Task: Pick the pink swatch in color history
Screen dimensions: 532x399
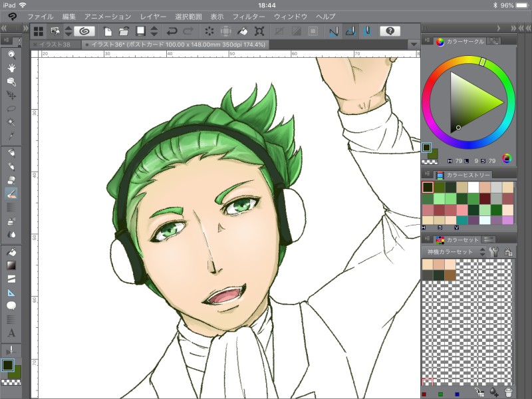Action: [x=462, y=209]
